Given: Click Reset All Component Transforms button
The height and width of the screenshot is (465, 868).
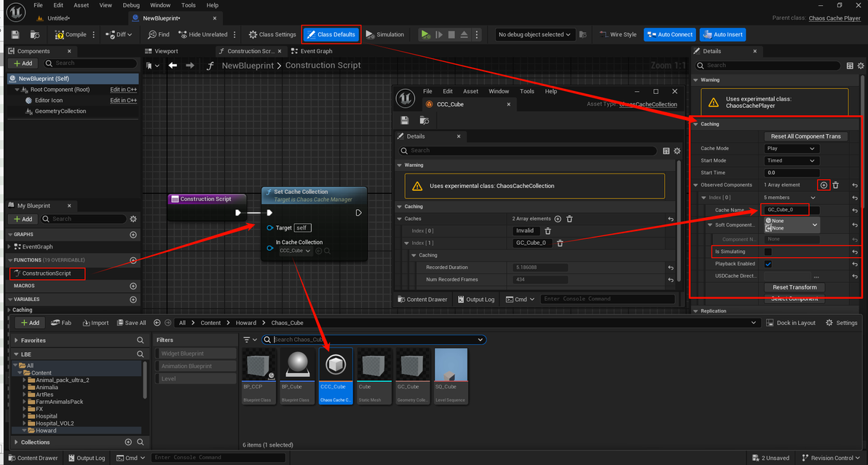Looking at the screenshot, I should (805, 136).
